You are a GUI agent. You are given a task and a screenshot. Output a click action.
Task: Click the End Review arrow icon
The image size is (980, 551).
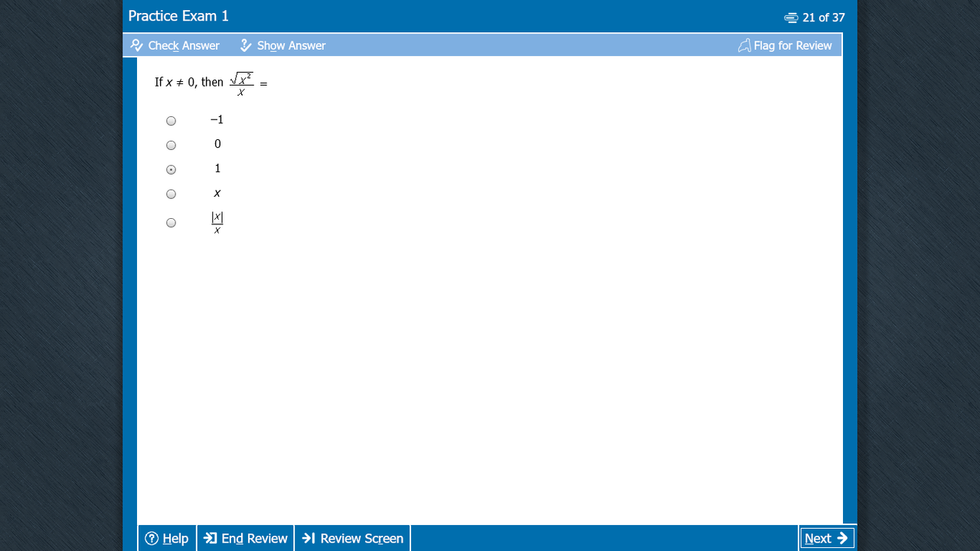(x=211, y=538)
